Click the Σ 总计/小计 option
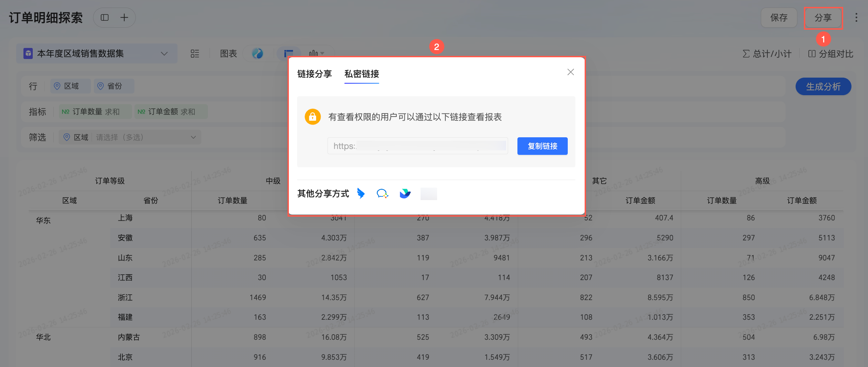This screenshot has height=367, width=868. pyautogui.click(x=767, y=54)
